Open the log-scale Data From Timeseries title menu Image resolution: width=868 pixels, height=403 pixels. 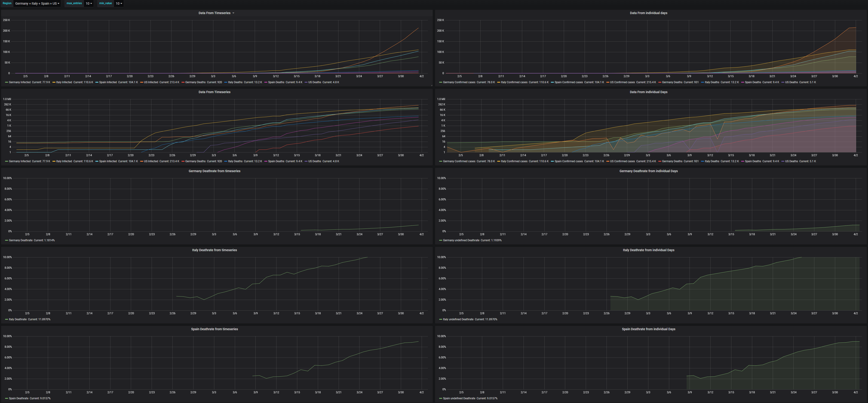pyautogui.click(x=214, y=92)
